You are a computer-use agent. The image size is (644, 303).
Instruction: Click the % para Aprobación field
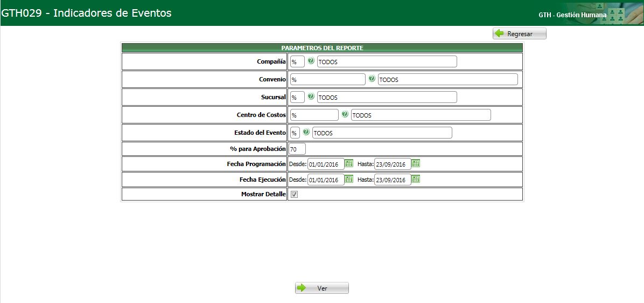(x=297, y=149)
